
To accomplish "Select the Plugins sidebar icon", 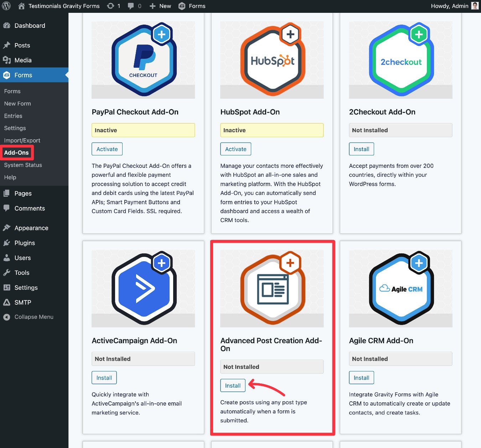I will [x=7, y=243].
